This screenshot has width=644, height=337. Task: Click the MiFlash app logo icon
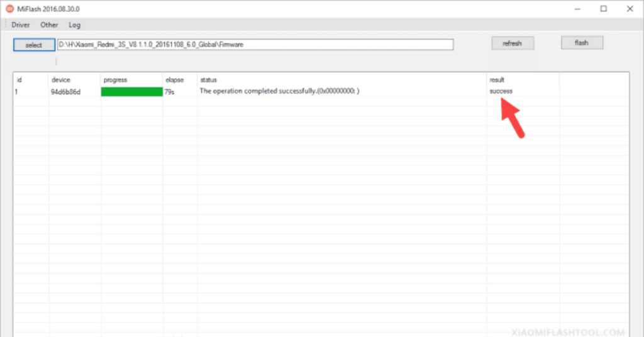10,9
